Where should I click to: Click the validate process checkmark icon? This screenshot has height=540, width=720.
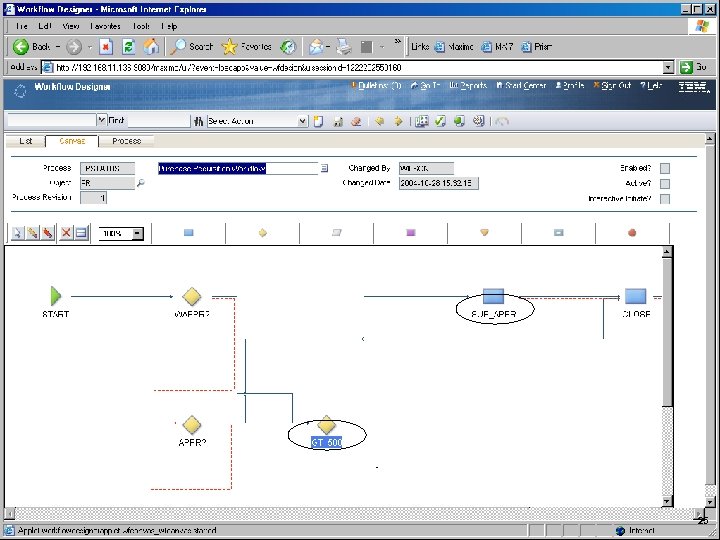[x=440, y=121]
